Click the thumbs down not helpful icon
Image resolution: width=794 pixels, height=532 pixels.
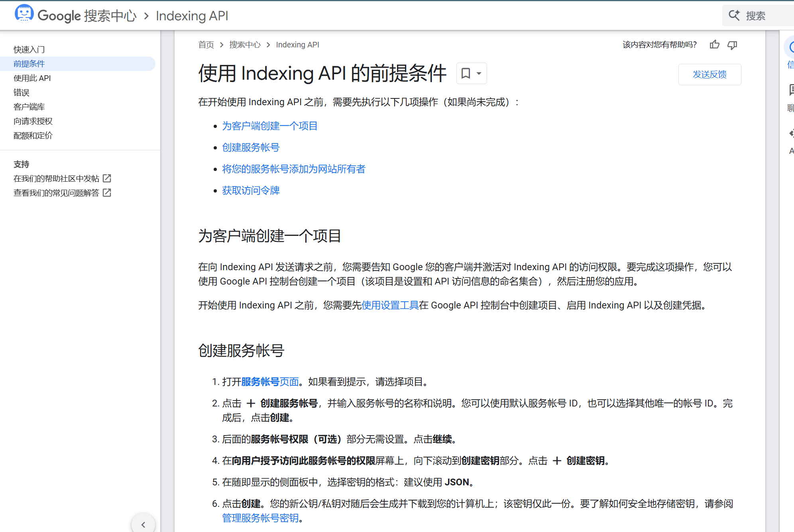click(732, 45)
